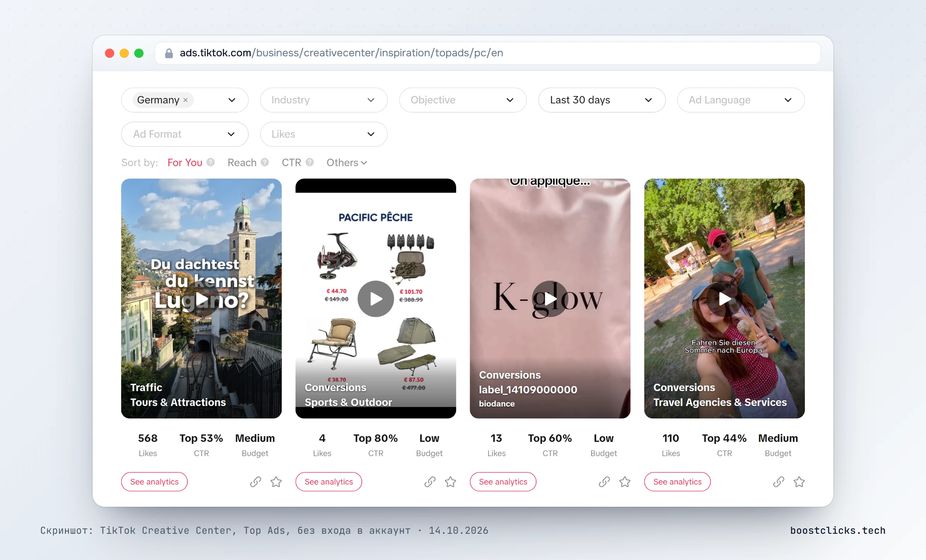The height and width of the screenshot is (560, 926).
Task: Open the Ad Format dropdown
Action: pos(185,134)
